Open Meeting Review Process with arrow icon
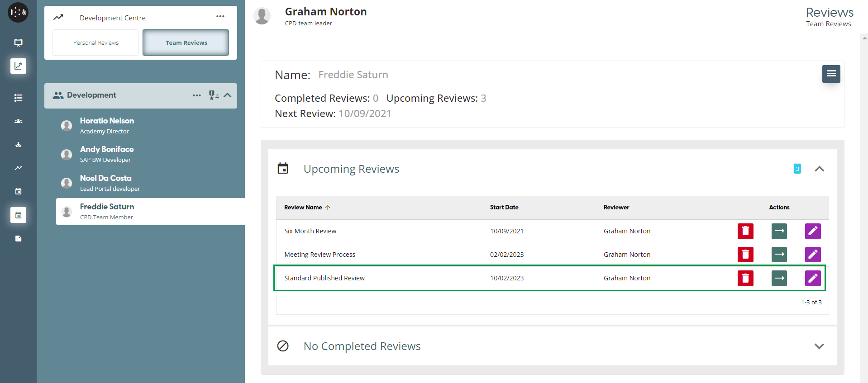The image size is (868, 383). coord(779,255)
